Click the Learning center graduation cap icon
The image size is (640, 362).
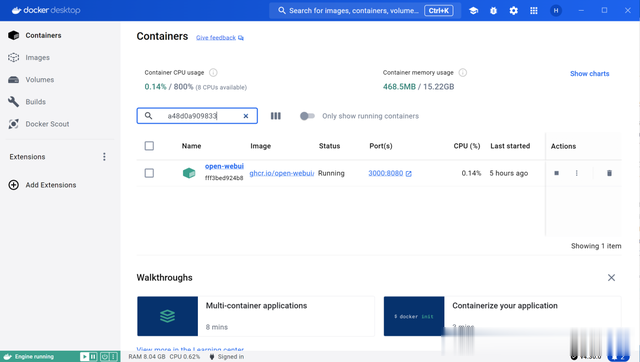tap(473, 11)
